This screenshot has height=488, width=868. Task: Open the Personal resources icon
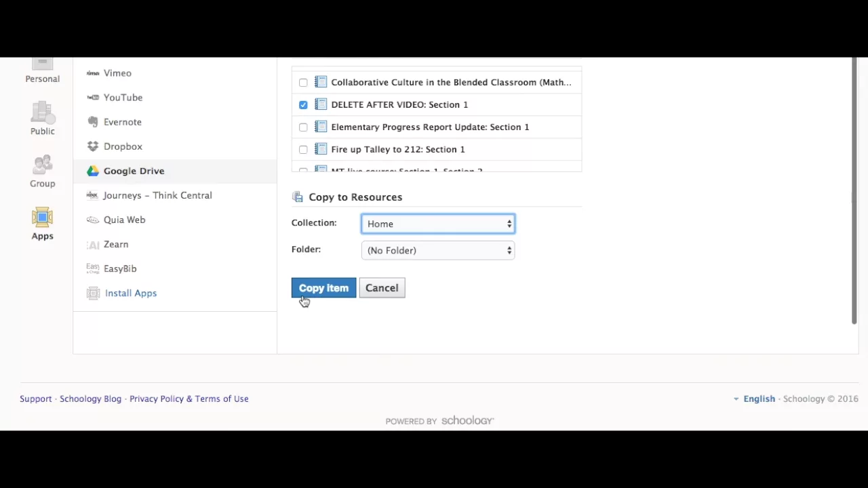(42, 64)
